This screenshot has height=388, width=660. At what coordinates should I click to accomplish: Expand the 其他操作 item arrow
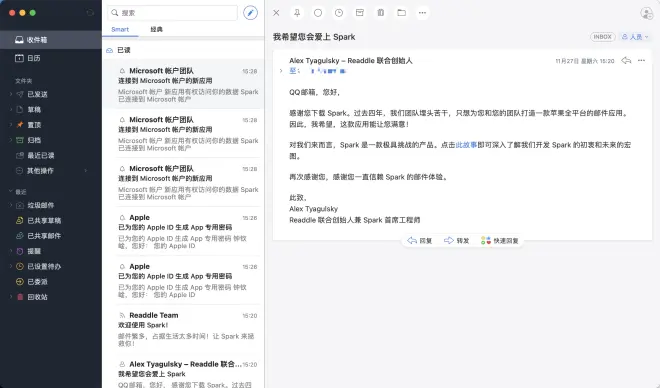point(86,171)
